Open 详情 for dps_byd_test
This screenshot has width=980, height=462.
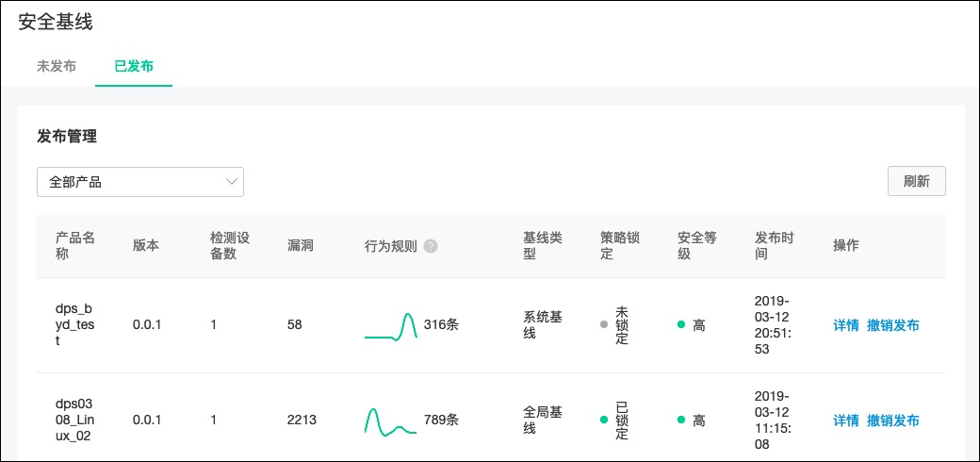coord(845,325)
